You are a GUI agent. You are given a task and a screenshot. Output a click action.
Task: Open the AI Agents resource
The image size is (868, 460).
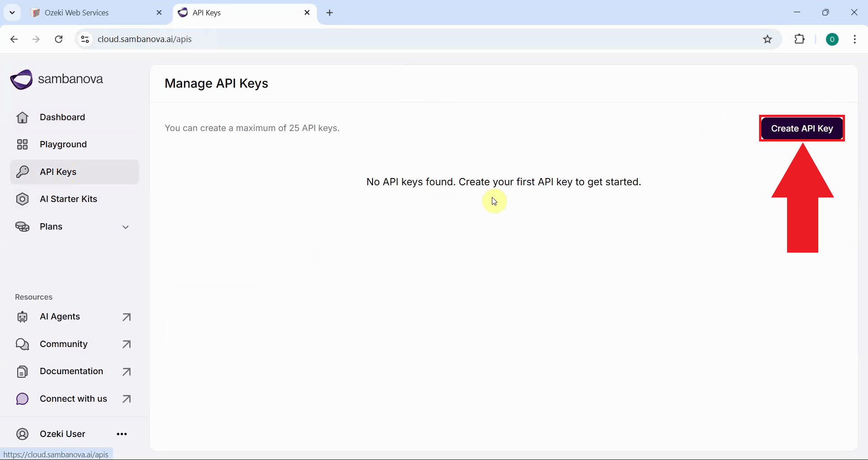60,316
